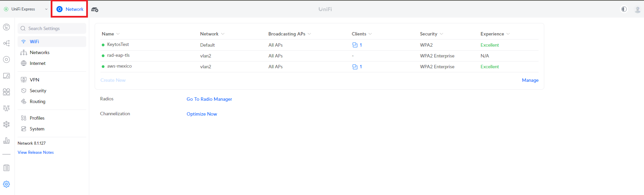
Task: Select the VPN settings menu item
Action: click(x=34, y=80)
